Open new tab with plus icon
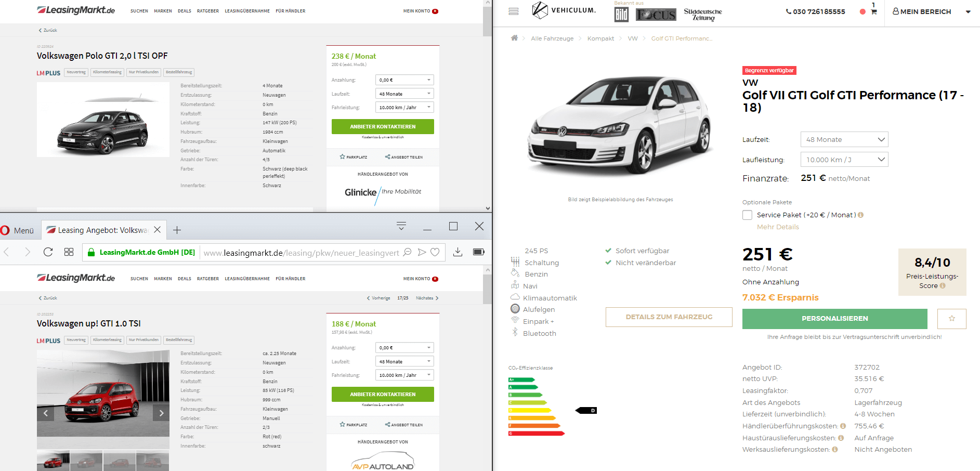The width and height of the screenshot is (980, 471). point(177,230)
